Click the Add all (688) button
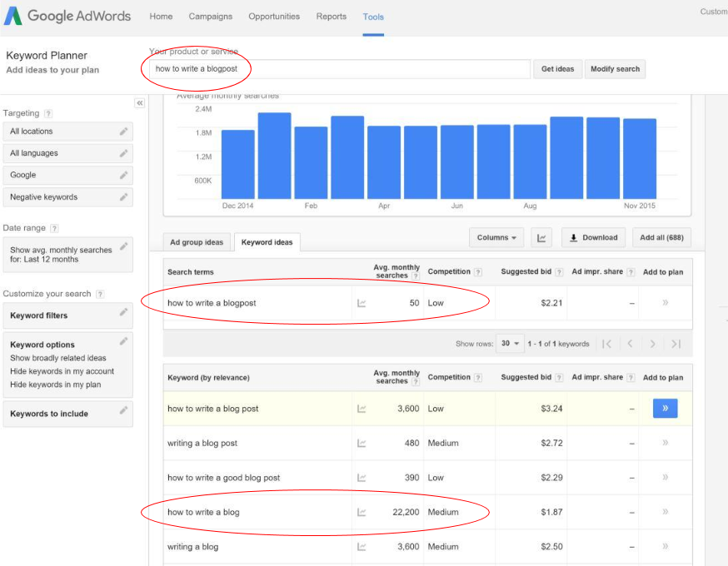The width and height of the screenshot is (728, 566). (x=661, y=238)
